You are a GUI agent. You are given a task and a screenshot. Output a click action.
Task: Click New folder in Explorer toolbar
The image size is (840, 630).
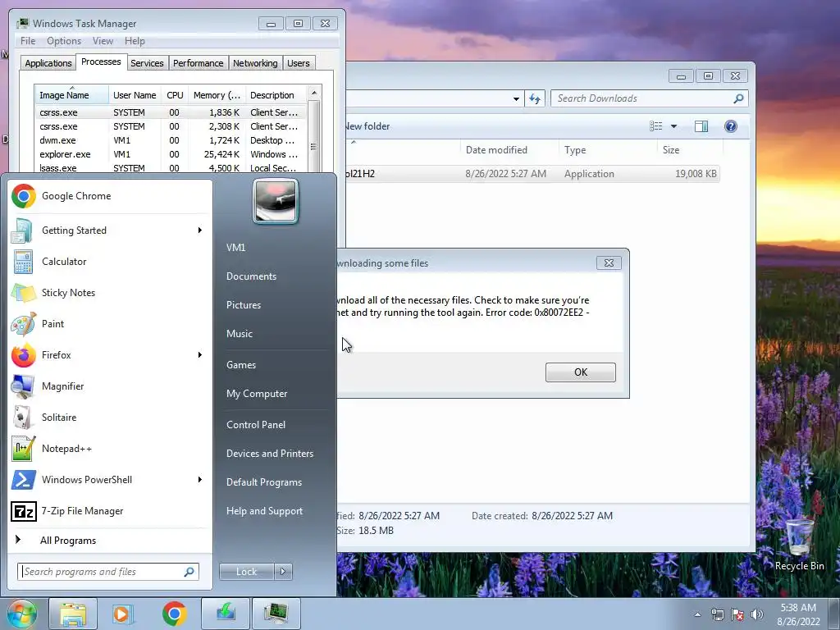pyautogui.click(x=367, y=126)
